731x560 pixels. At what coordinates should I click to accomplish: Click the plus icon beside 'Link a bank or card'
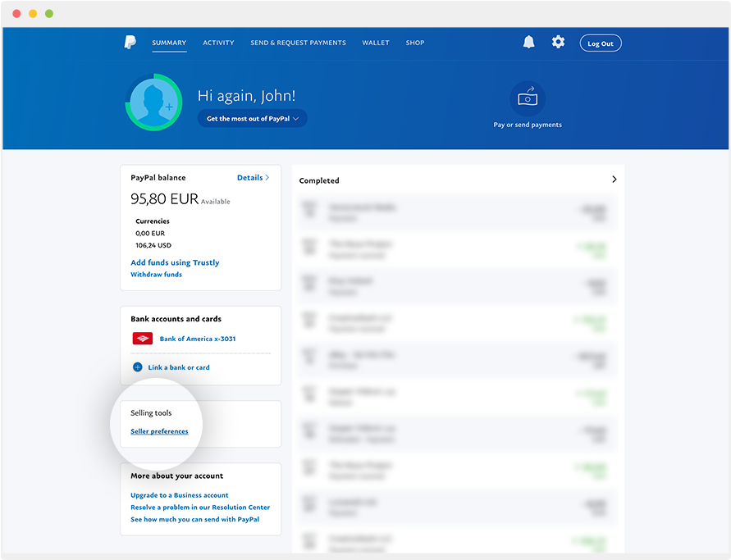pos(137,367)
